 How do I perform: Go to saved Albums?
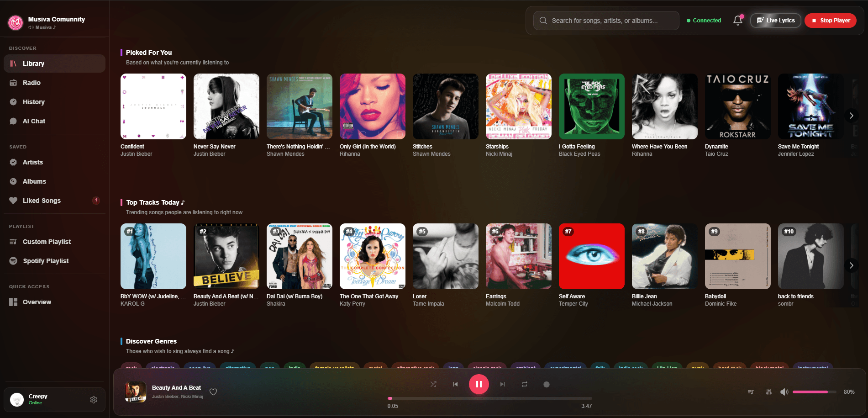54,181
